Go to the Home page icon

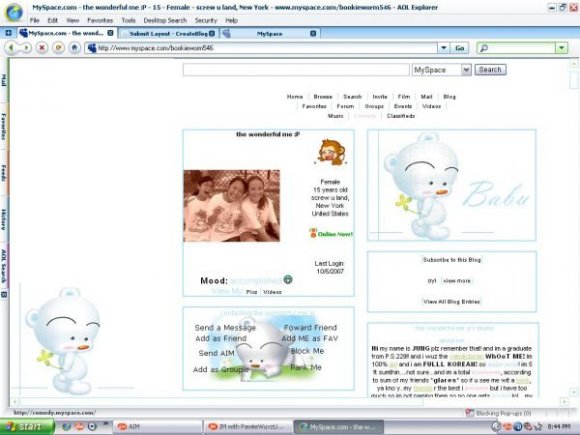[75, 48]
